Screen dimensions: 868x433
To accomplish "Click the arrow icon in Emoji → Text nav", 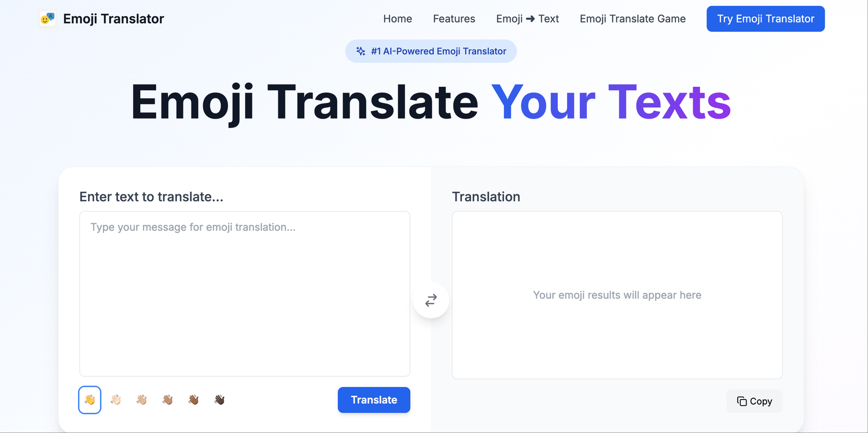I will pyautogui.click(x=531, y=18).
